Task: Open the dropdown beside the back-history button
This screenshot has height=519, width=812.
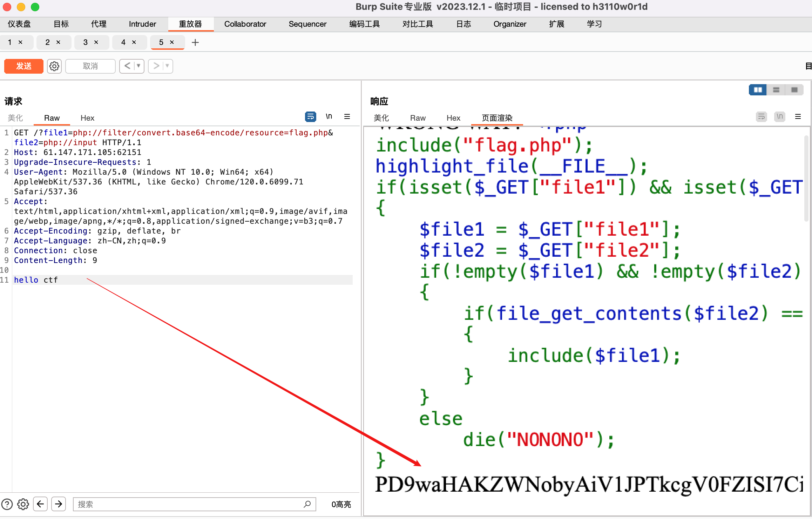Action: [x=138, y=66]
